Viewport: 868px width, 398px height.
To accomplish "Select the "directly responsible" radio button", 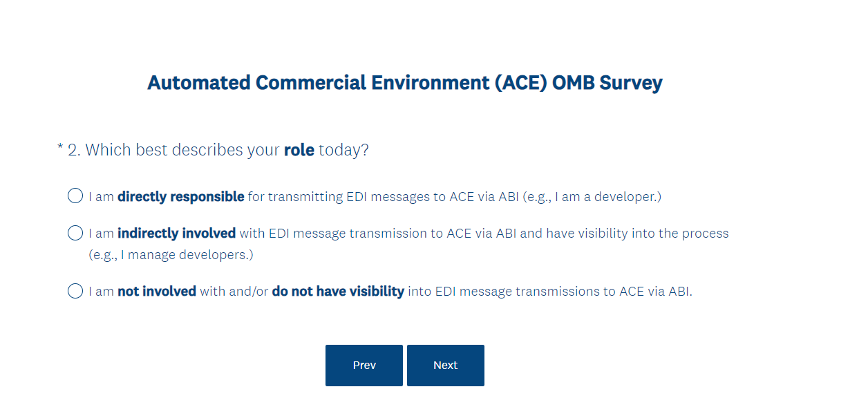I will pyautogui.click(x=75, y=196).
